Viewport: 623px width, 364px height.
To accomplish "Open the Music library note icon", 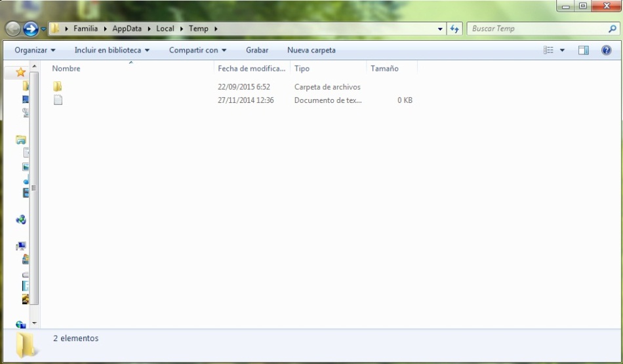I will (26, 180).
